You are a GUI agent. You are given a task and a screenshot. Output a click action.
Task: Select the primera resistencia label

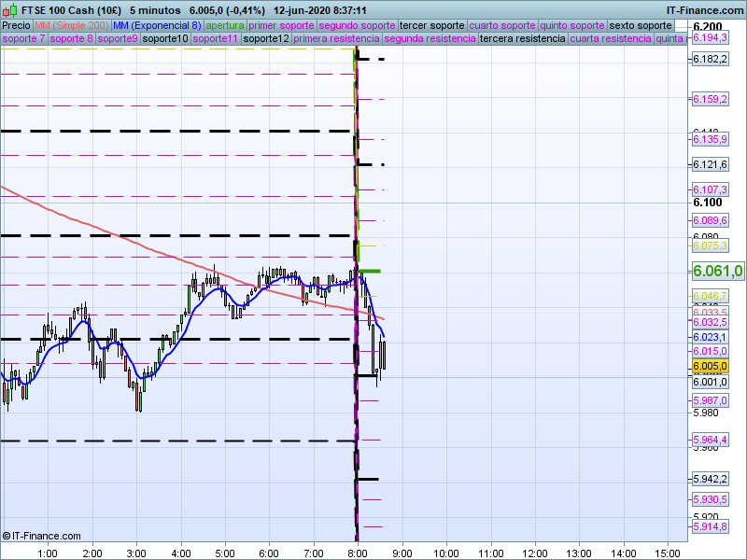tap(336, 38)
